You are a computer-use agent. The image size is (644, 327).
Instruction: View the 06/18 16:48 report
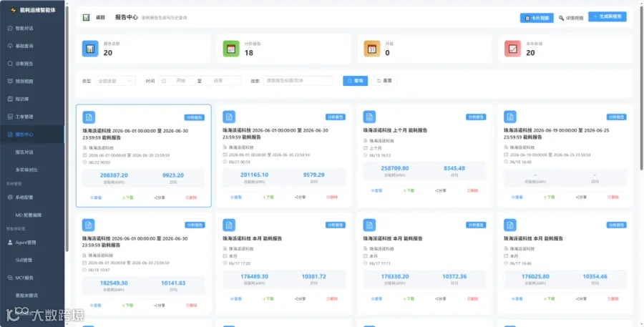pos(517,197)
